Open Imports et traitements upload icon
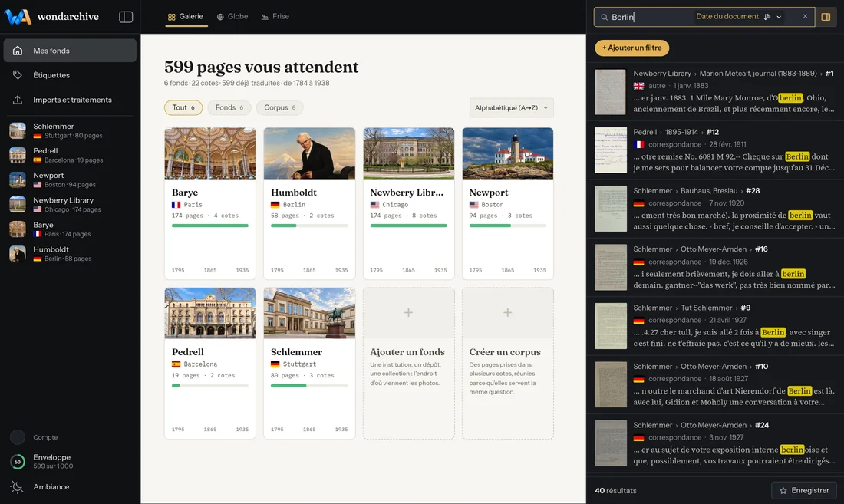Image resolution: width=844 pixels, height=504 pixels. click(18, 100)
